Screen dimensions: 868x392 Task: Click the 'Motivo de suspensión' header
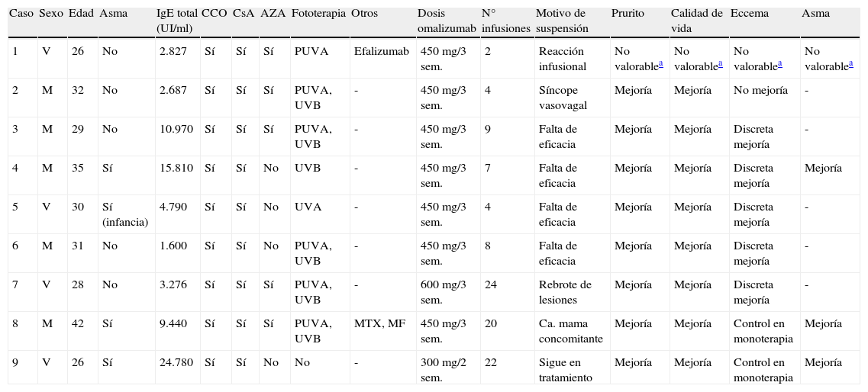point(562,21)
